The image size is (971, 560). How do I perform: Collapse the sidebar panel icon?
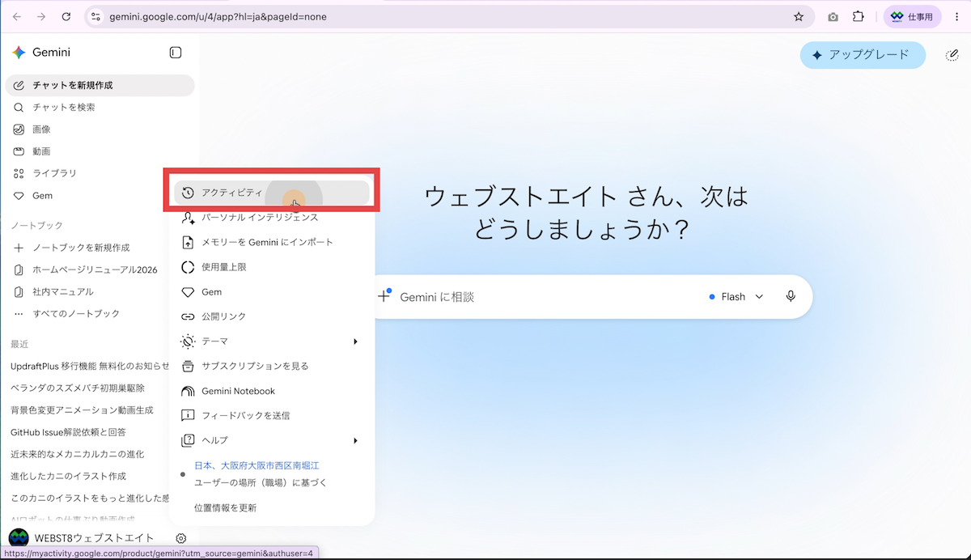(x=176, y=53)
